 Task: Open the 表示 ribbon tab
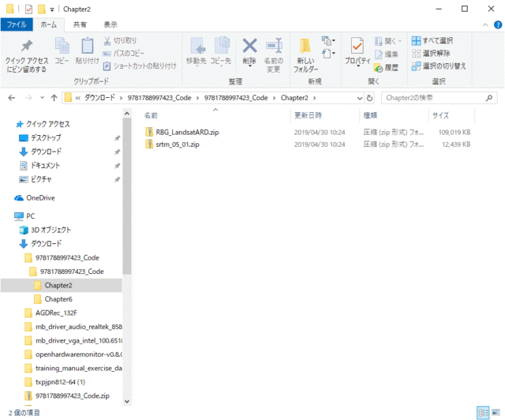(110, 24)
